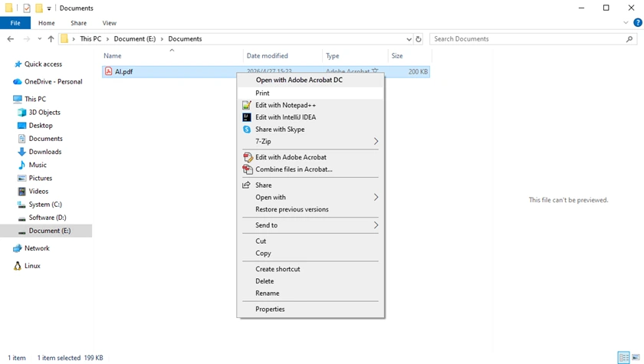Click This PC in the address bar

click(90, 39)
